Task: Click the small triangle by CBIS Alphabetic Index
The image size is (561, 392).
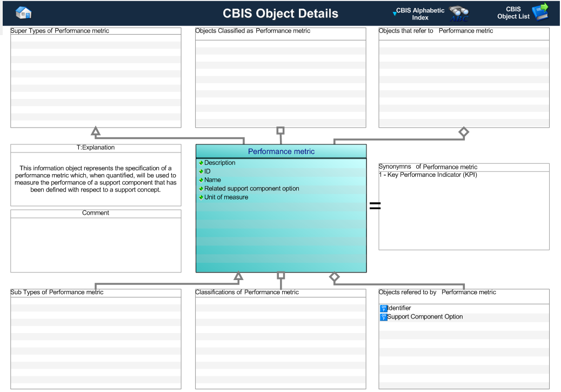Action: pyautogui.click(x=395, y=12)
